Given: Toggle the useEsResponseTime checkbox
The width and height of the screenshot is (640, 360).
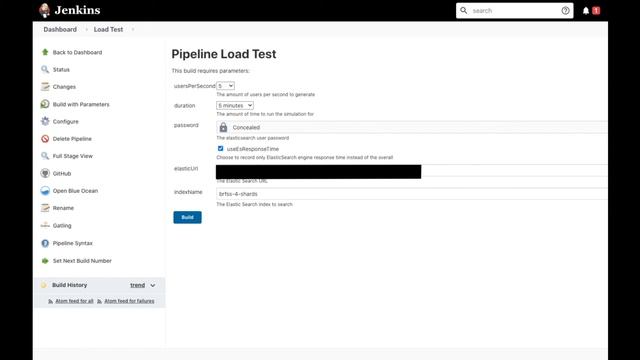Looking at the screenshot, I should pos(220,148).
